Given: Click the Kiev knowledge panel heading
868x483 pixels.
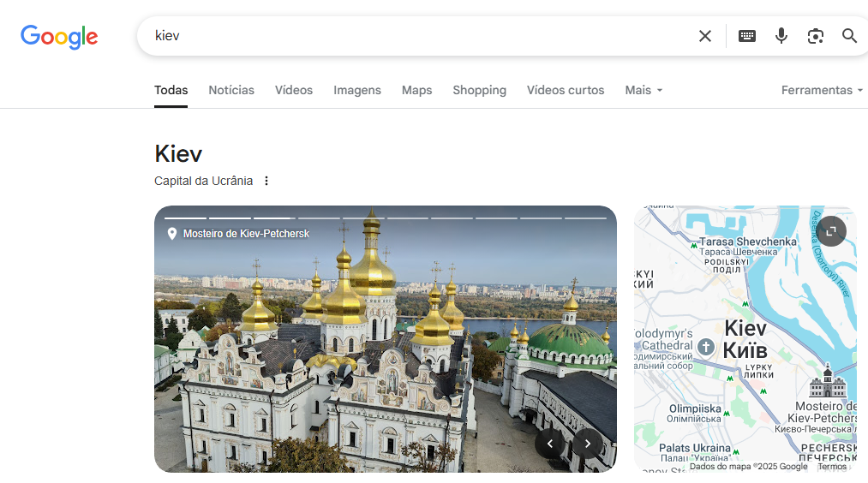Looking at the screenshot, I should click(178, 154).
